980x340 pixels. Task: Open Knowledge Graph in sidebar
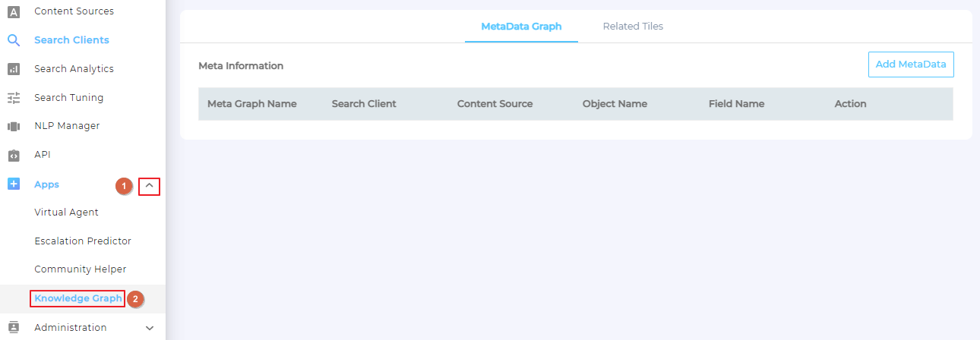point(77,298)
